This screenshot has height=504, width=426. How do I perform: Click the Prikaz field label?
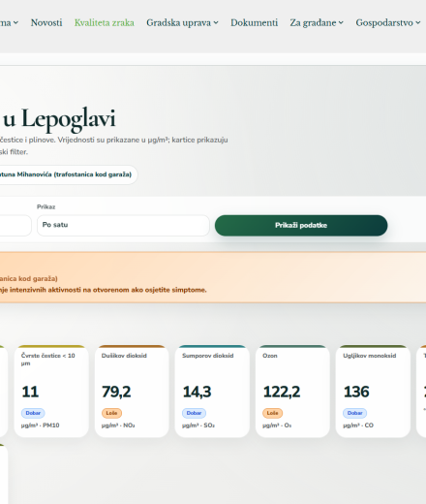(x=46, y=206)
